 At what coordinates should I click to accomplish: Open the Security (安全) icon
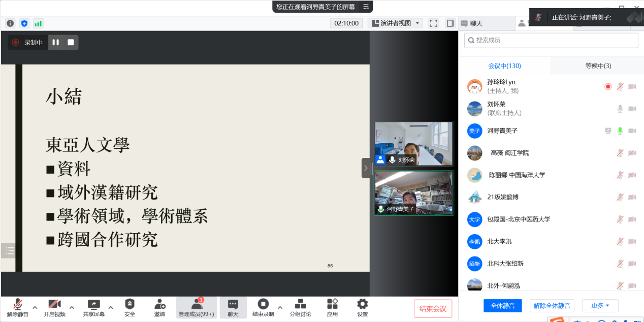click(130, 307)
